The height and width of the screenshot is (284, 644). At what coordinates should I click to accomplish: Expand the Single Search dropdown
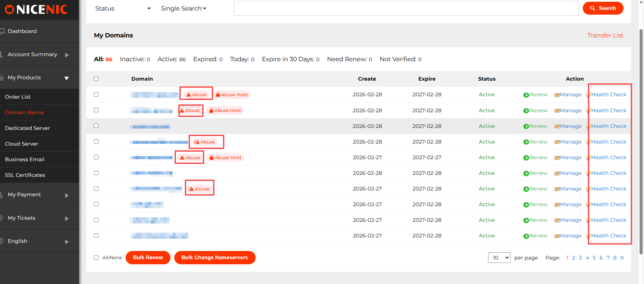click(183, 9)
